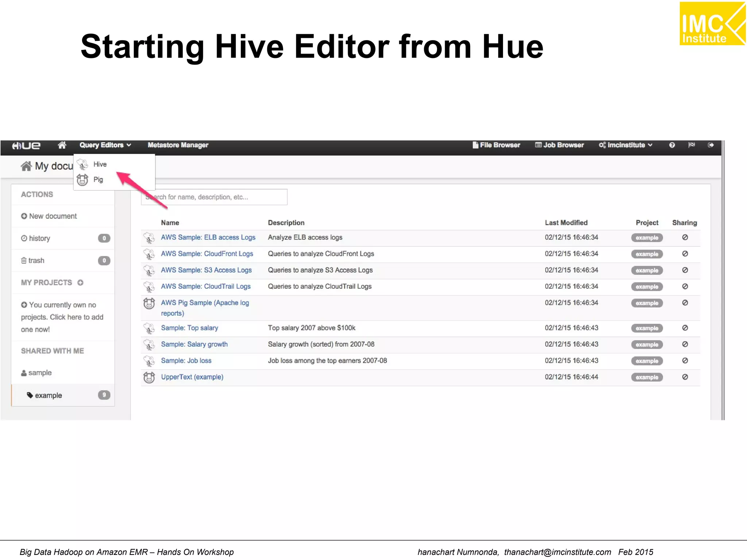Select Hive from Query Editors menu
Screen dimensions: 747x560
point(100,164)
